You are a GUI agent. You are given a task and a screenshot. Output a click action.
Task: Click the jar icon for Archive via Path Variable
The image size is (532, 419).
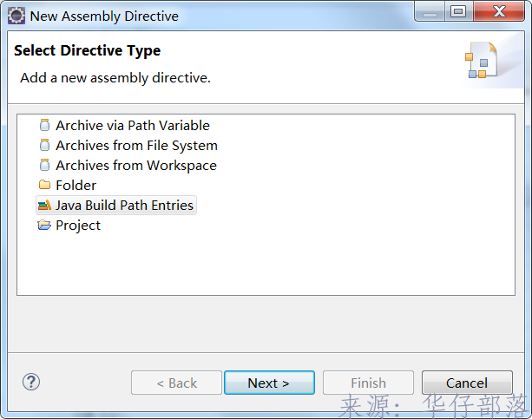[44, 125]
